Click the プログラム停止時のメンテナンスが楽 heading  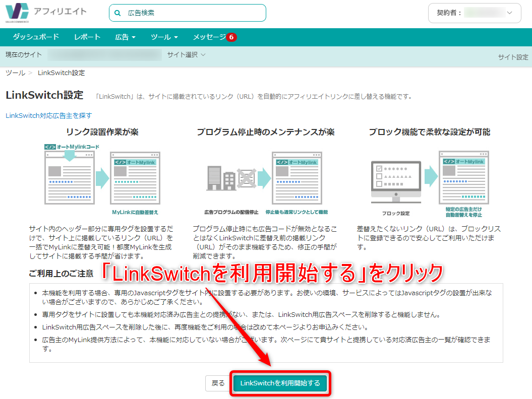point(266,132)
